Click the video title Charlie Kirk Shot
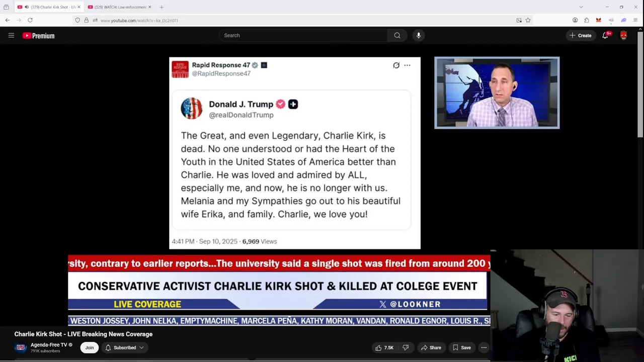This screenshot has width=644, height=362. click(84, 334)
